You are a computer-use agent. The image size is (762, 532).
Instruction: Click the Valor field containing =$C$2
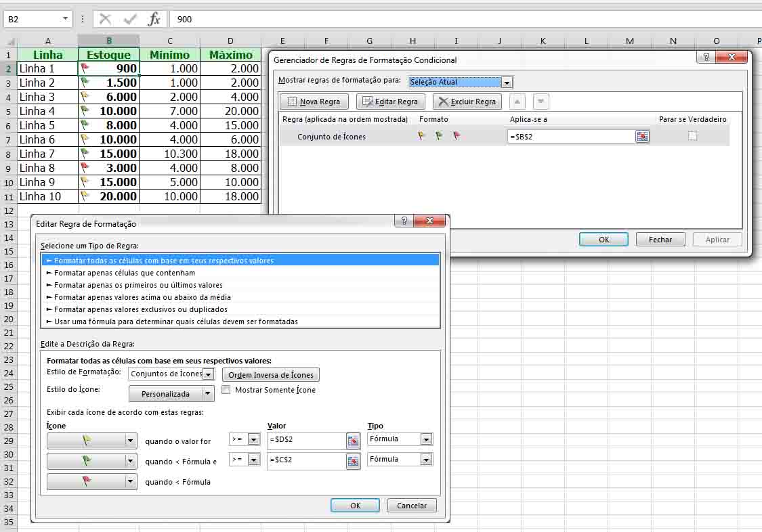coord(306,460)
